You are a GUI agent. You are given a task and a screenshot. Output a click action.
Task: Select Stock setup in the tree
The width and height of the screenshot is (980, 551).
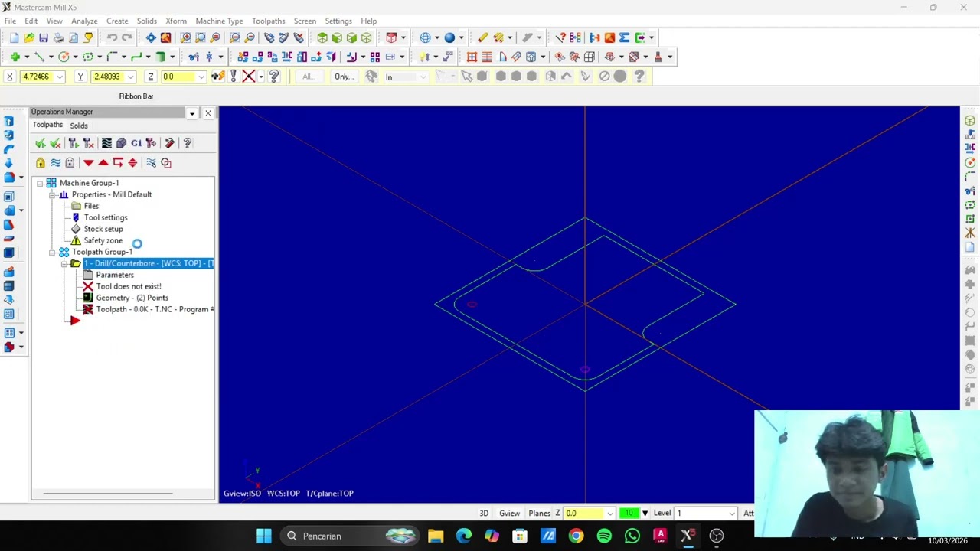[x=103, y=229]
